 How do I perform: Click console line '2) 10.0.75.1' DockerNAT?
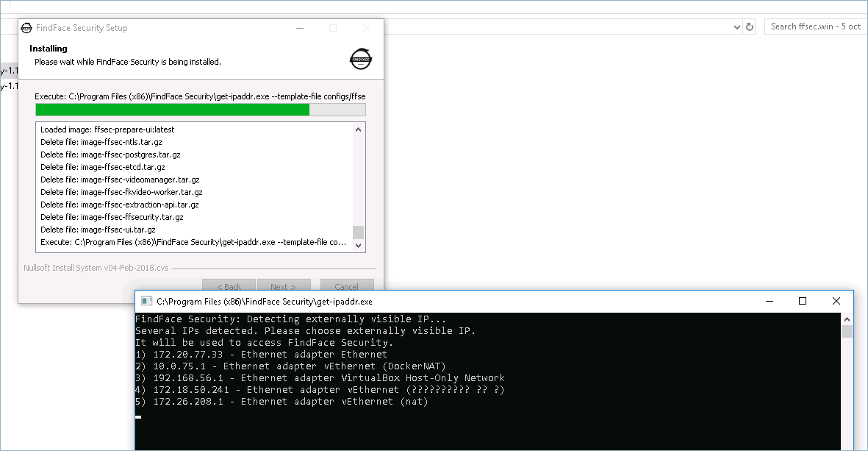tap(290, 366)
